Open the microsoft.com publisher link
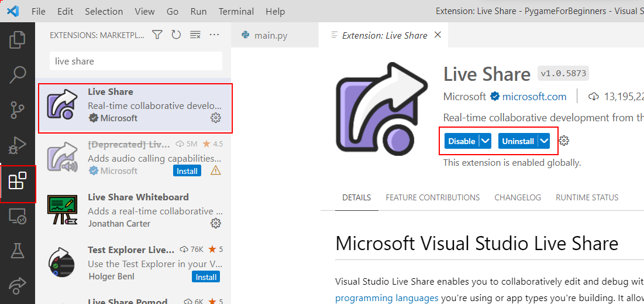Viewport: 644px width, 304px height. coord(535,97)
